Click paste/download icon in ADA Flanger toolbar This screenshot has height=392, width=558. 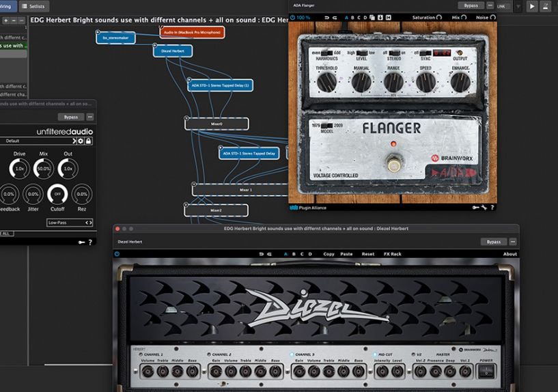tap(380, 18)
